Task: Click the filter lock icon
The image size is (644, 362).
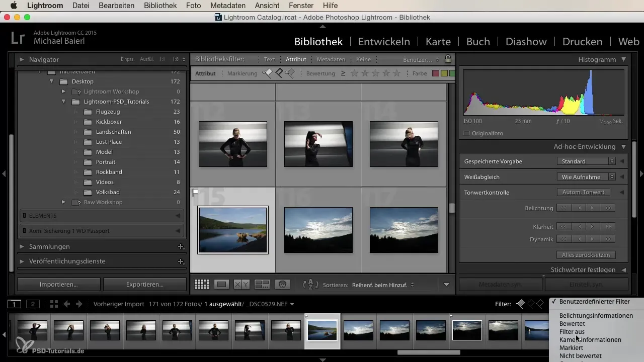Action: 448,59
